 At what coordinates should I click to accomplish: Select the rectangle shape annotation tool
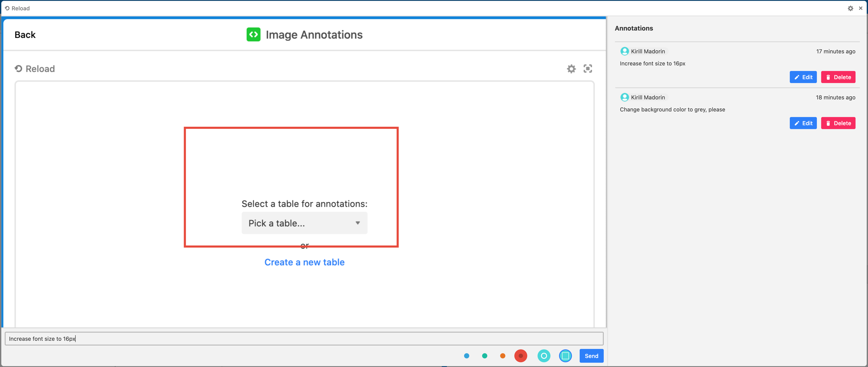click(565, 356)
